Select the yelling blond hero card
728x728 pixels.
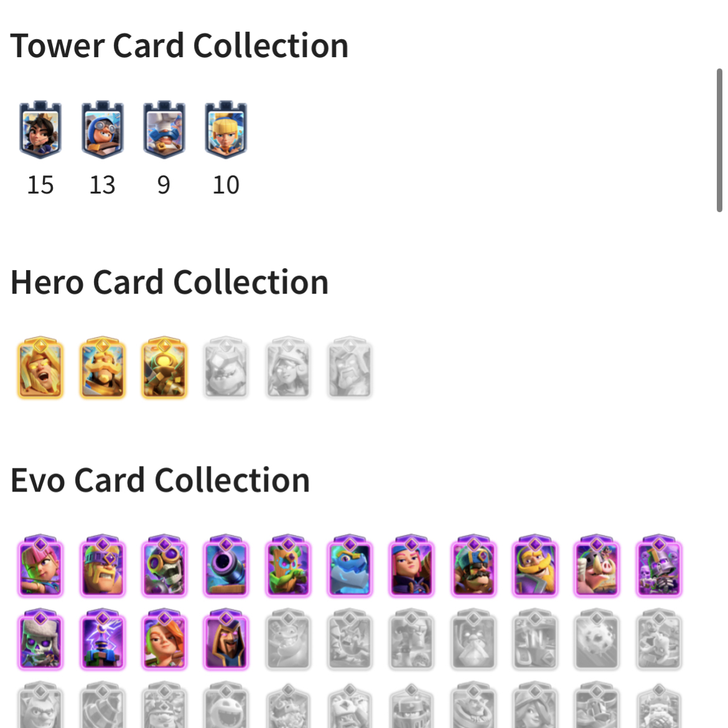(x=40, y=368)
